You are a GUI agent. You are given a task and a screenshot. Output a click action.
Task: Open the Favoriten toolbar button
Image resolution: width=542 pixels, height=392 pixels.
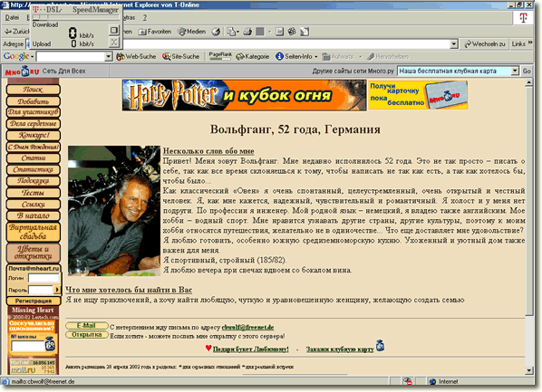[x=155, y=32]
